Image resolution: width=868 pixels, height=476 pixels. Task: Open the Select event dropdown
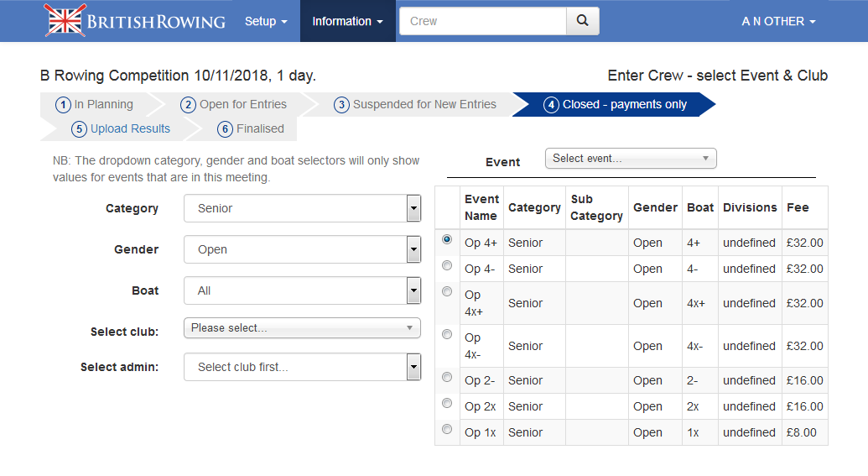coord(631,159)
